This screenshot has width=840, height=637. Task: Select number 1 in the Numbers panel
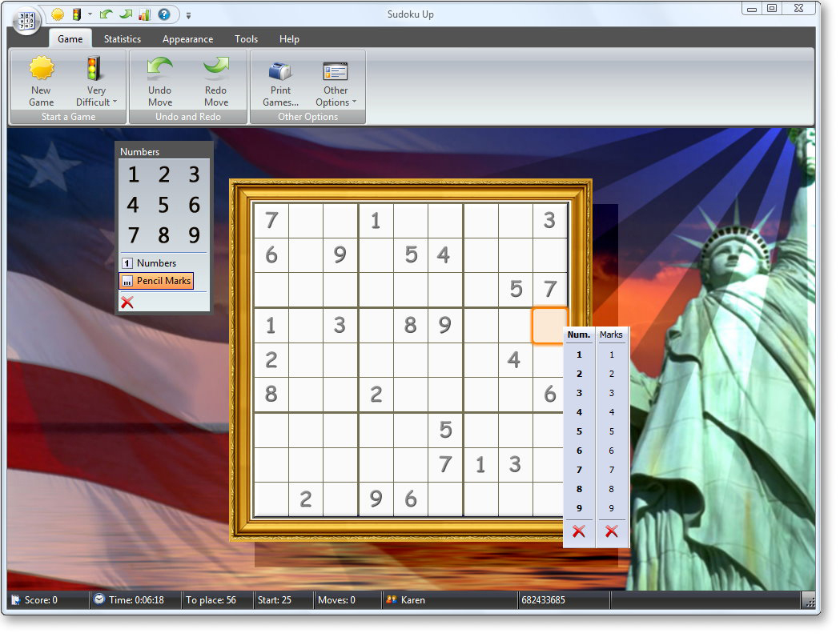pyautogui.click(x=134, y=174)
